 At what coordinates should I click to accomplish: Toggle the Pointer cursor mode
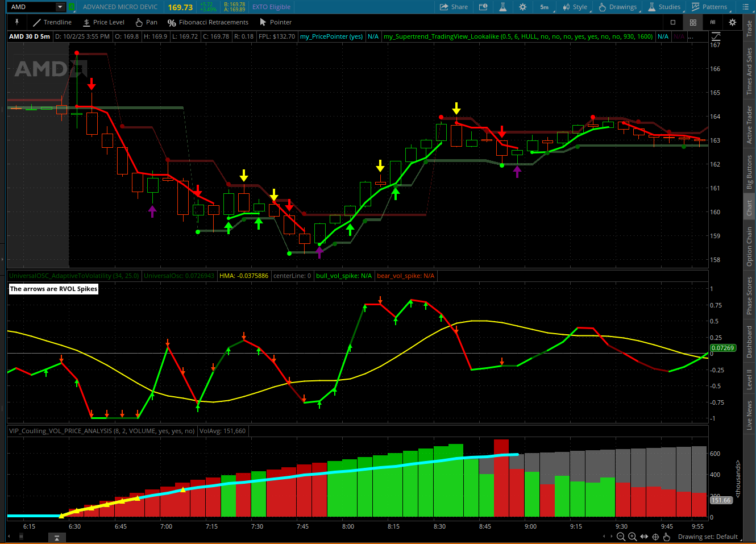pyautogui.click(x=276, y=22)
